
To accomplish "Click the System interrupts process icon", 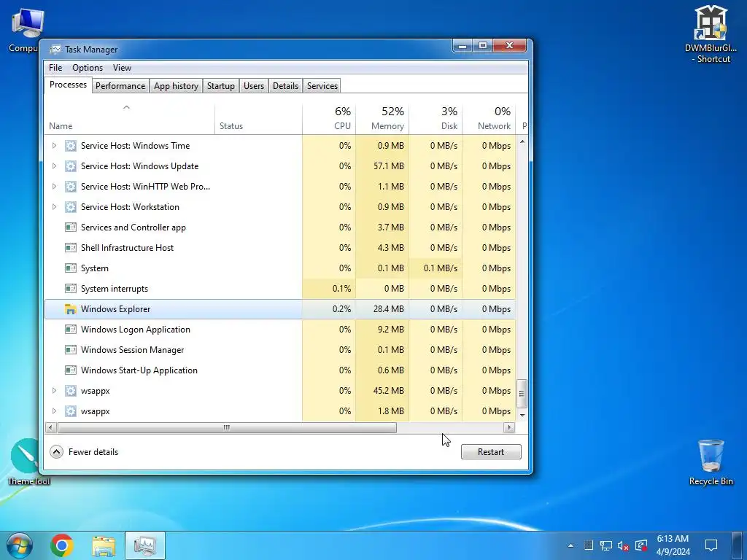I will 71,289.
